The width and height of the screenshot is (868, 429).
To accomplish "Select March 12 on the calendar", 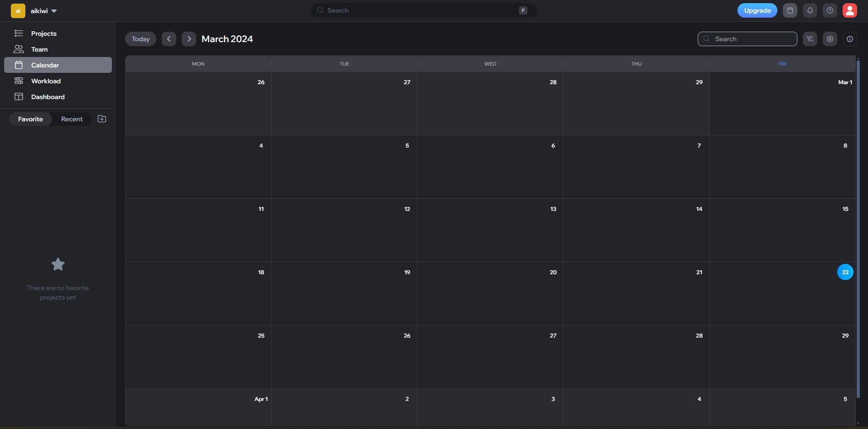I will [x=344, y=230].
